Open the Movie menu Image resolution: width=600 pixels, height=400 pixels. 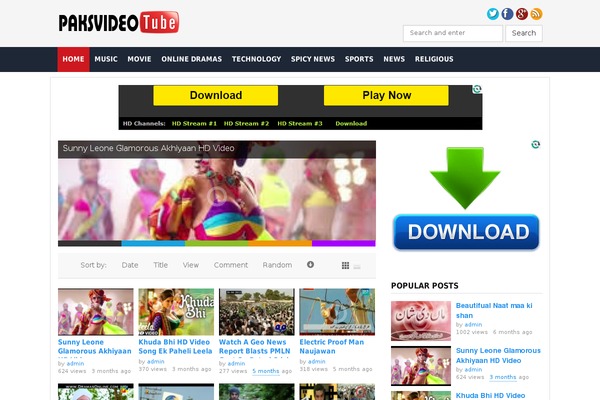pos(139,59)
